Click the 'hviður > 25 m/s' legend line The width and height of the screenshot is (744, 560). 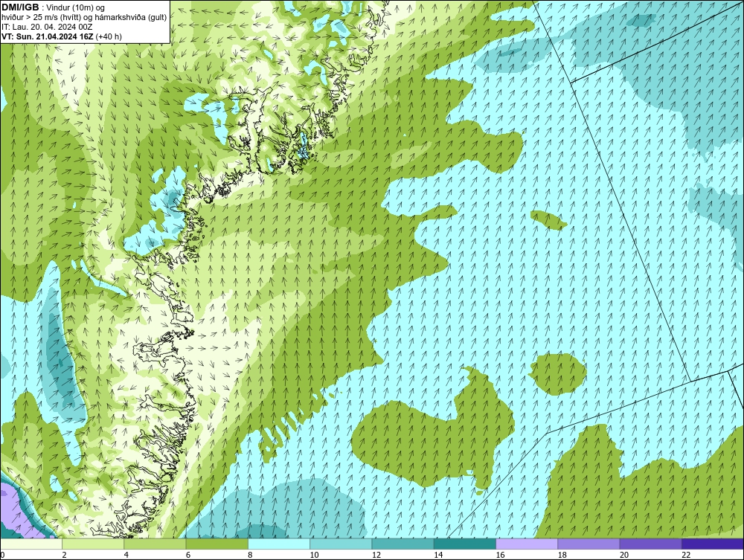click(84, 17)
